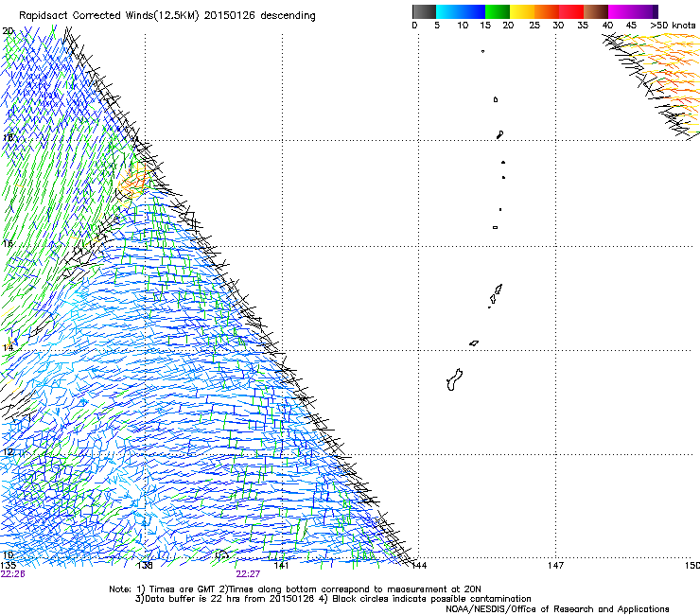Click the brown 35-40 knots legend swatch
The height and width of the screenshot is (615, 700).
(596, 11)
